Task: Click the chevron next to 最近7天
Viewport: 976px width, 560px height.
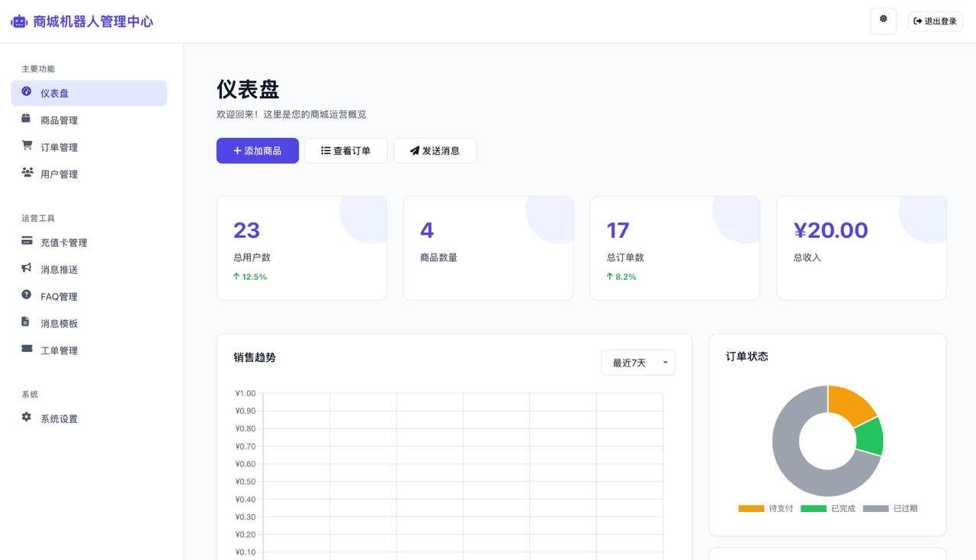Action: click(664, 363)
